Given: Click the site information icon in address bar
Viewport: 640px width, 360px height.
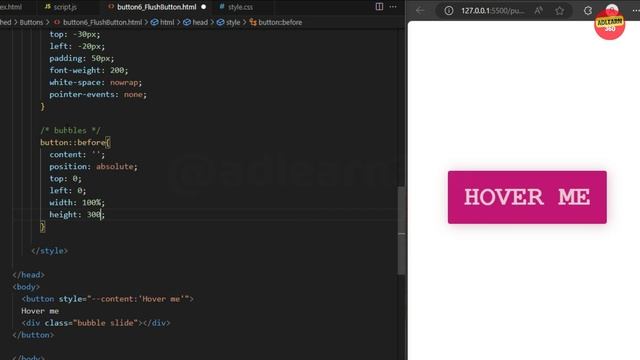Looking at the screenshot, I should [x=449, y=11].
